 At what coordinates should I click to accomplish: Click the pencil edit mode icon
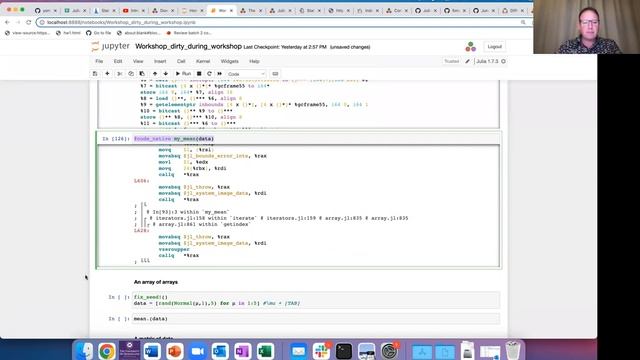coord(467,61)
